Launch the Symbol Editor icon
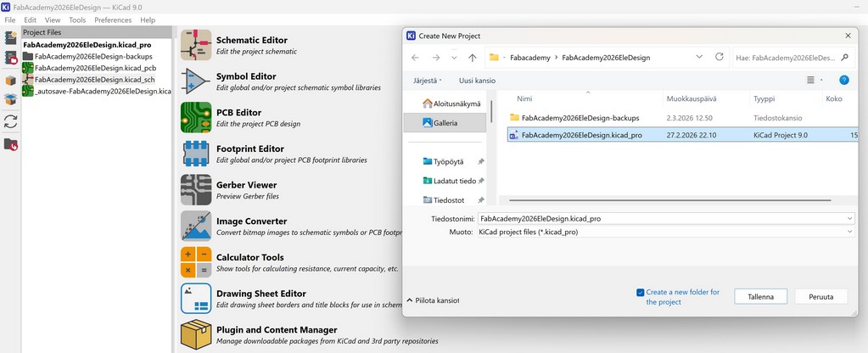Screen dimensions: 868x353 click(196, 81)
